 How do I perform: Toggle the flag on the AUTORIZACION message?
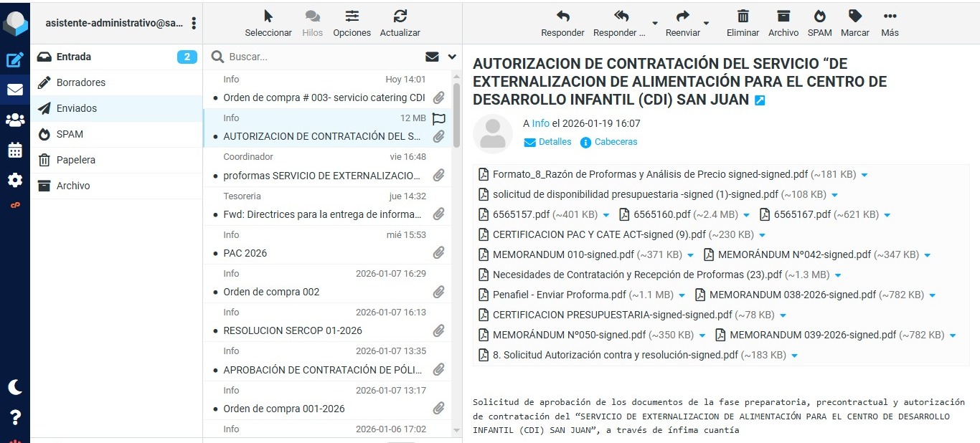coord(439,119)
